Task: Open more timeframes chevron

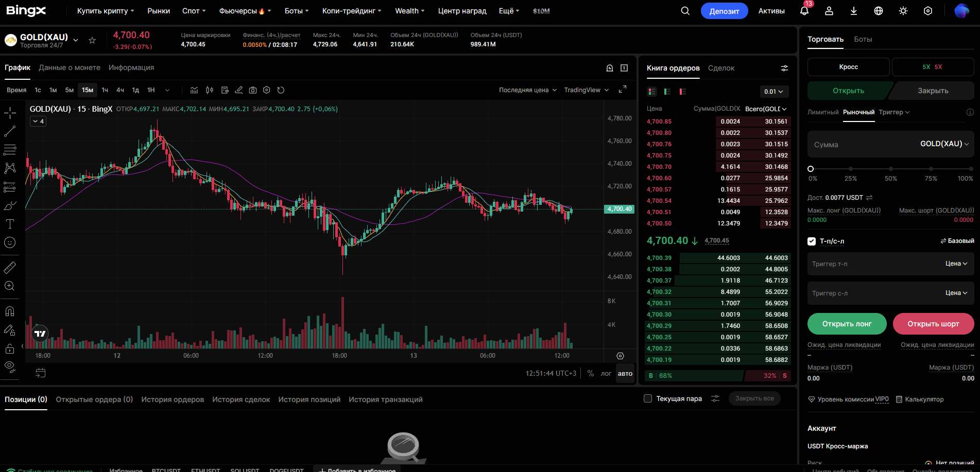Action: (167, 90)
